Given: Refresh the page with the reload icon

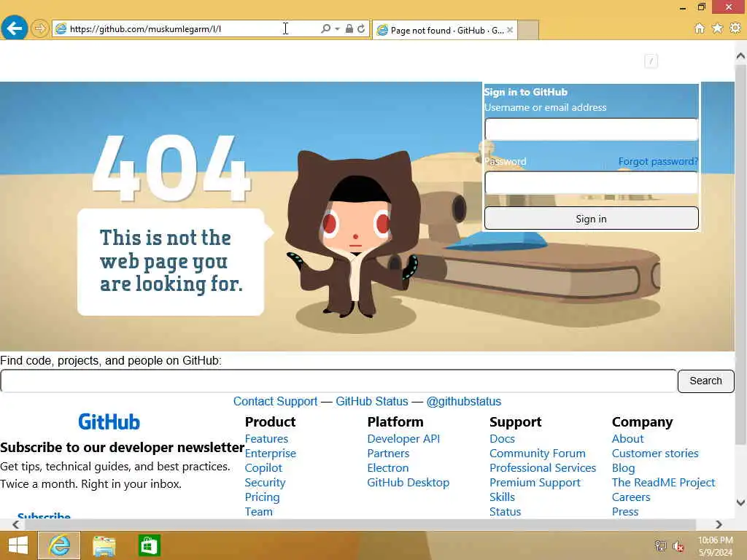Looking at the screenshot, I should [x=361, y=28].
